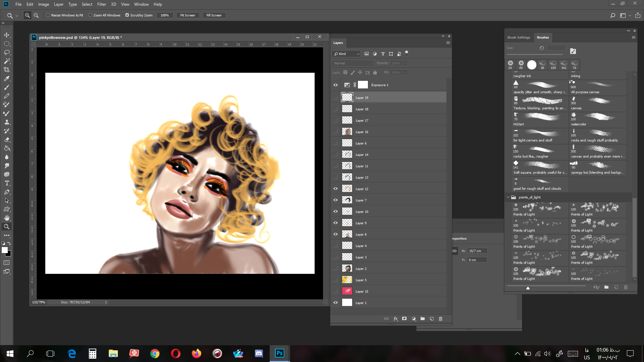The height and width of the screenshot is (362, 644).
Task: Select the Elliptical Marquee tool
Action: click(7, 44)
